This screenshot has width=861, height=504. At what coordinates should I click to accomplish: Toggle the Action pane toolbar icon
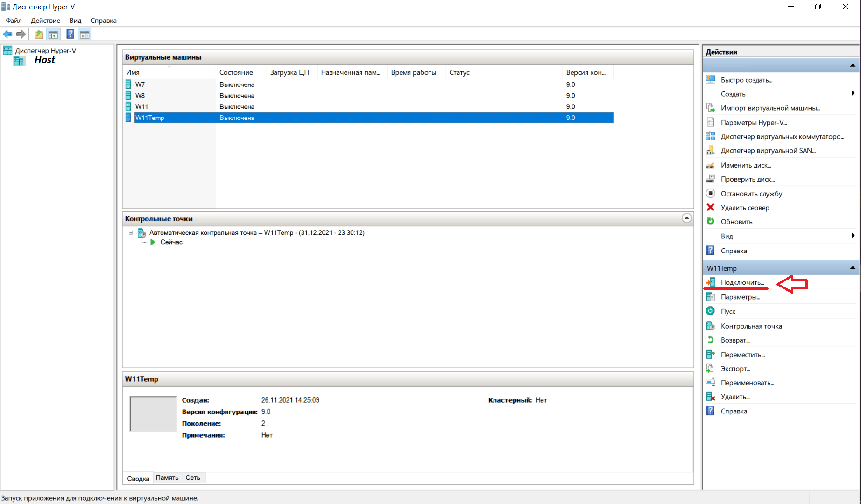coord(85,34)
